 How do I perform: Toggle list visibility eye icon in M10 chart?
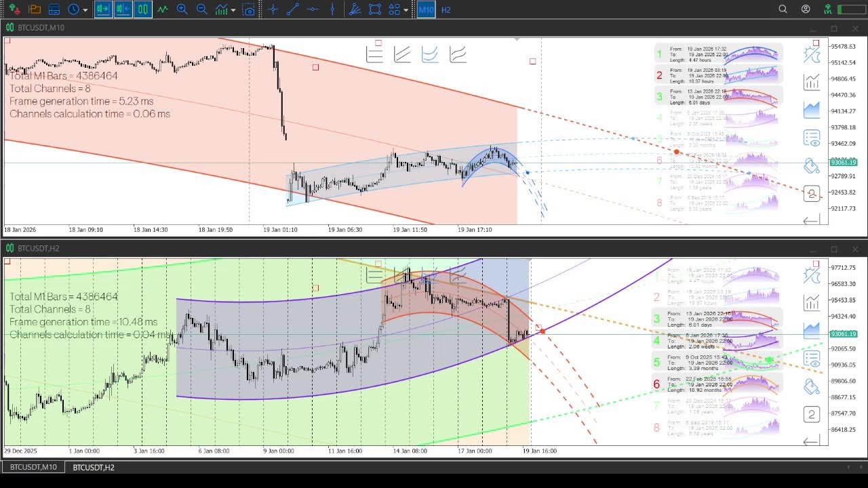click(x=812, y=138)
